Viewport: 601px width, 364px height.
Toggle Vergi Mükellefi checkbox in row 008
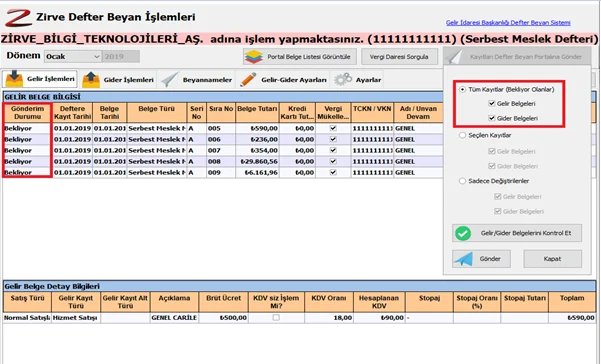tap(333, 161)
